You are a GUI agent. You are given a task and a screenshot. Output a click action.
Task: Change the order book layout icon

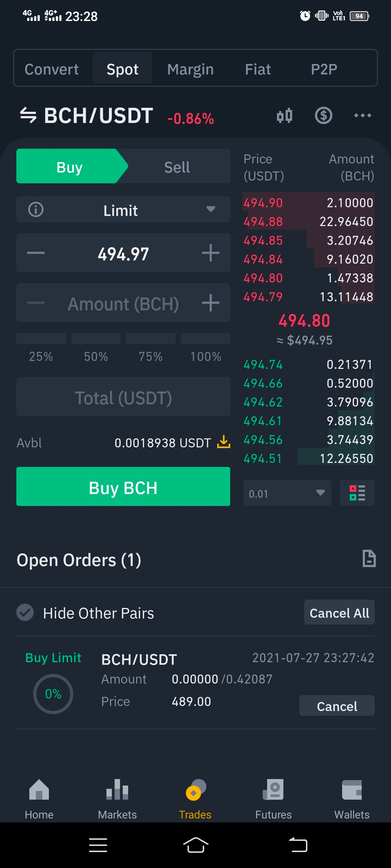coord(357,493)
